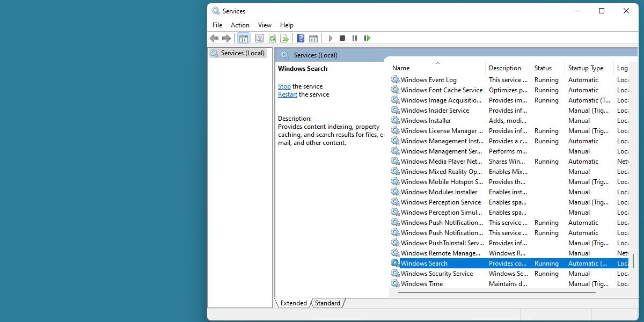Click the Stop the service link
Screen dimensions: 644x322
(284, 86)
